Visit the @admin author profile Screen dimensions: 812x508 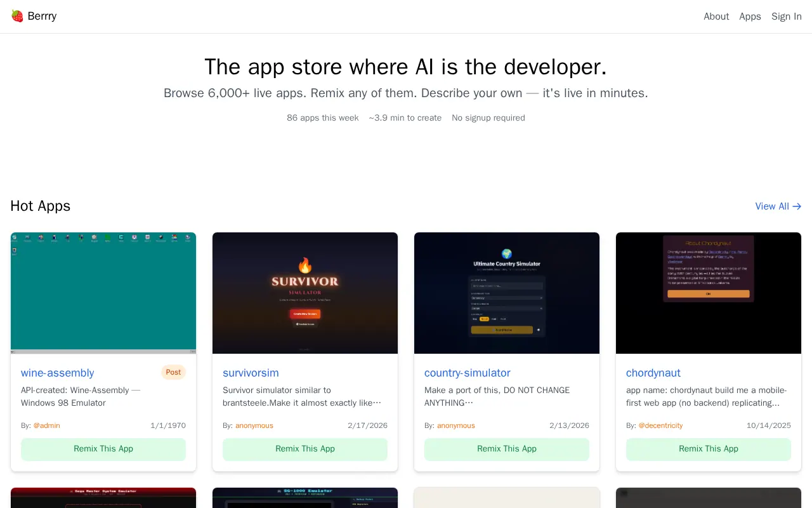pyautogui.click(x=46, y=425)
